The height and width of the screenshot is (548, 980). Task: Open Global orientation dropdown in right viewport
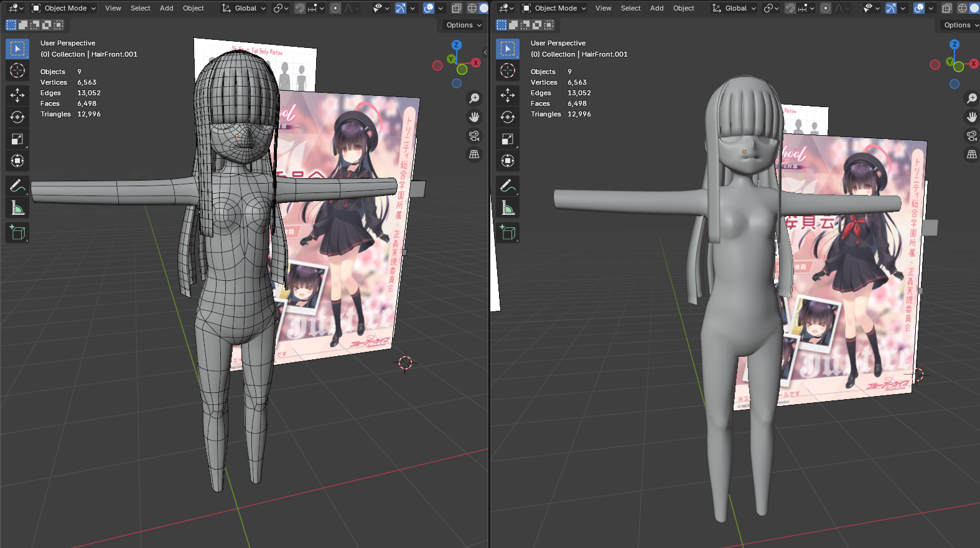click(x=734, y=8)
